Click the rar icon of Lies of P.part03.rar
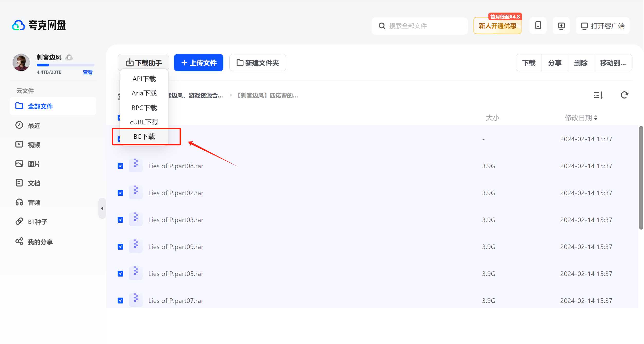This screenshot has width=644, height=344. coord(136,219)
